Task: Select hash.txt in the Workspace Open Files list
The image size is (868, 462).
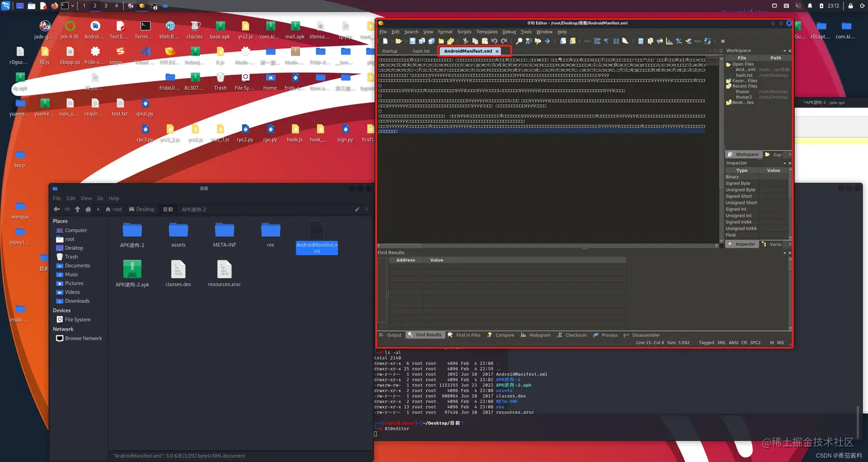Action: coord(744,75)
